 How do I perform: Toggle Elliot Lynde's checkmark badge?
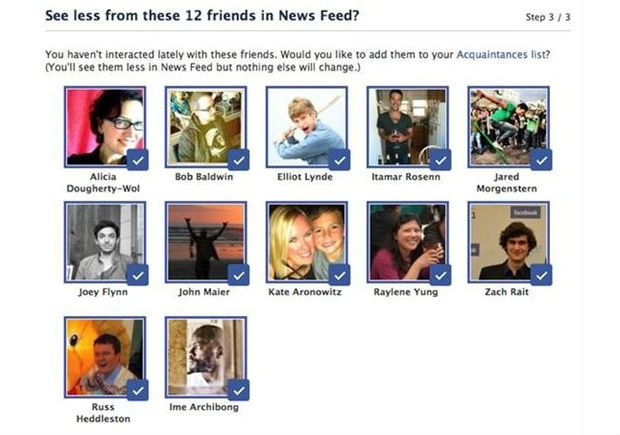pyautogui.click(x=339, y=160)
